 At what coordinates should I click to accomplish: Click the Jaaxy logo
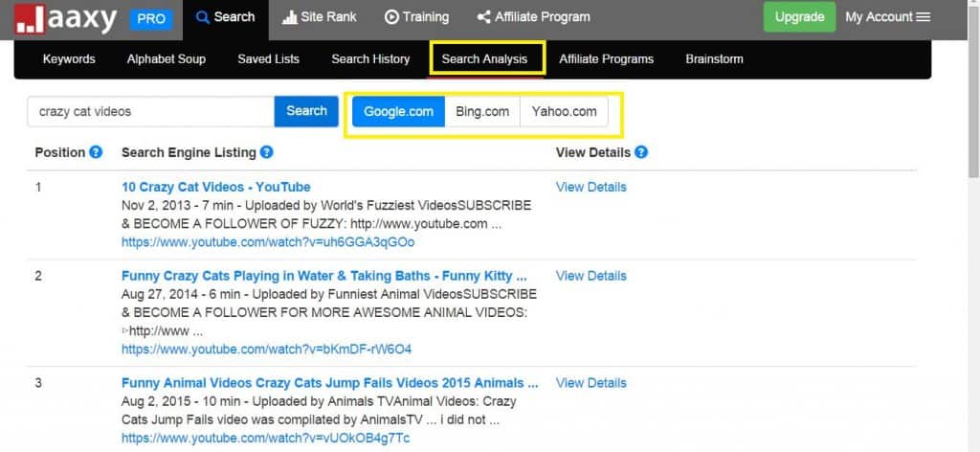pos(66,19)
